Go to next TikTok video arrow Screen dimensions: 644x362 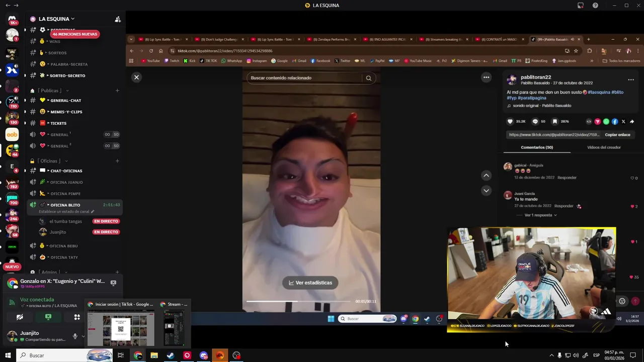[486, 191]
